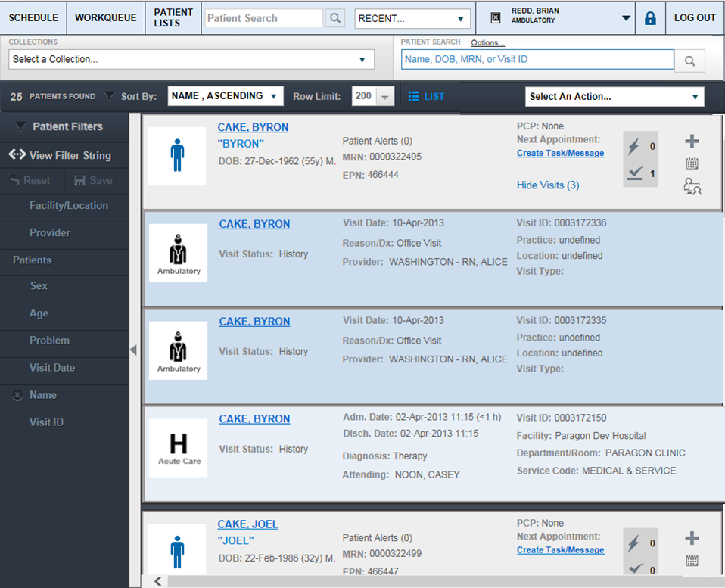Click the View Filter String arrows icon
725x588 pixels.
(17, 155)
